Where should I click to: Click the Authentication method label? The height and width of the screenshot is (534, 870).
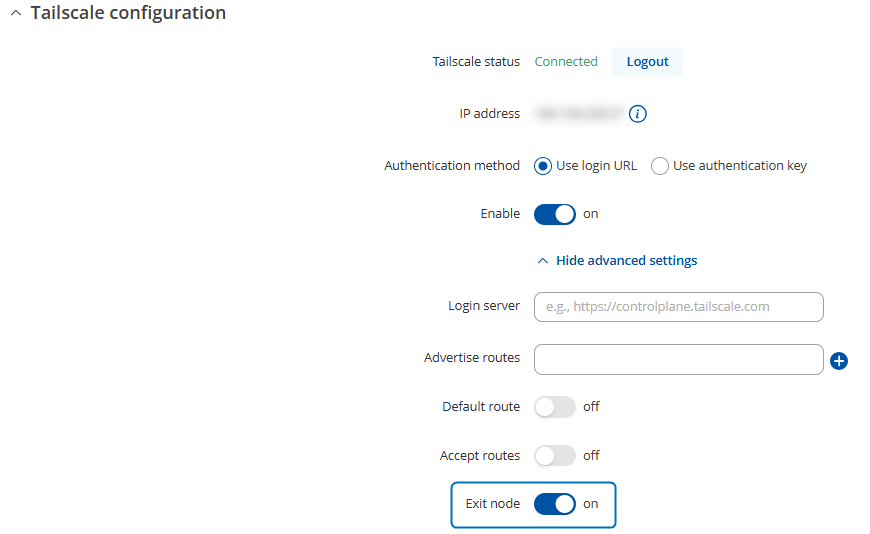(x=452, y=165)
